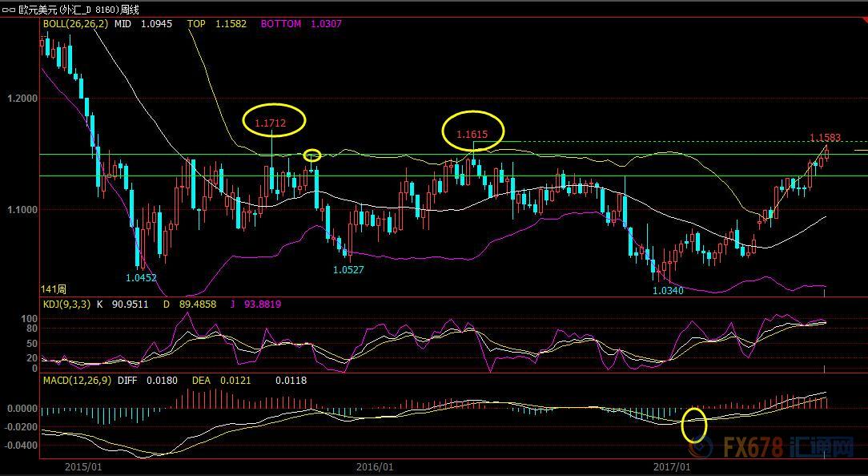
Task: Open the MACD(12,26,9) indicator label
Action: click(x=77, y=381)
